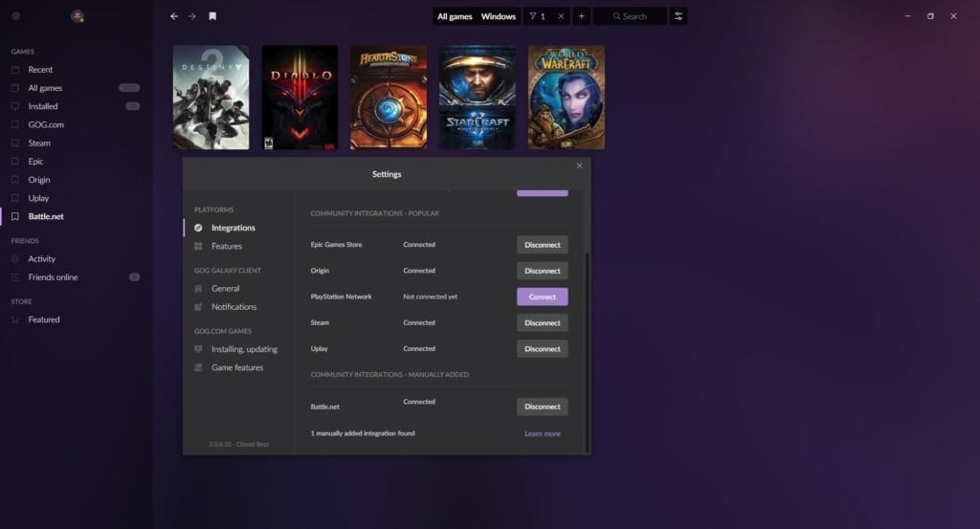Disconnect the Steam integration

(542, 323)
